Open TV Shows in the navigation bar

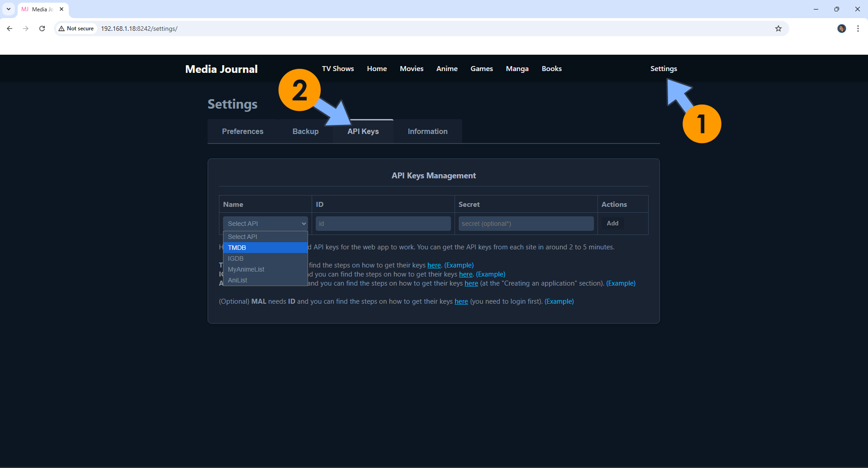(x=337, y=69)
